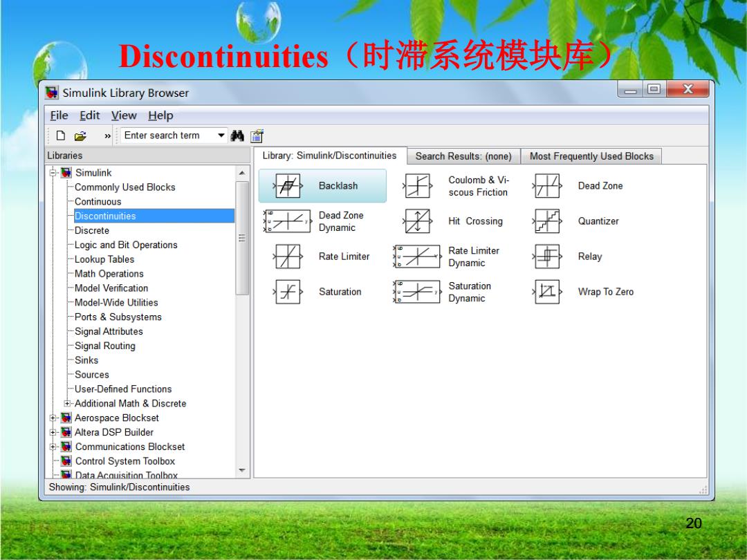
Task: Click the Libraries vertical scrollbar thumb
Action: click(242, 238)
